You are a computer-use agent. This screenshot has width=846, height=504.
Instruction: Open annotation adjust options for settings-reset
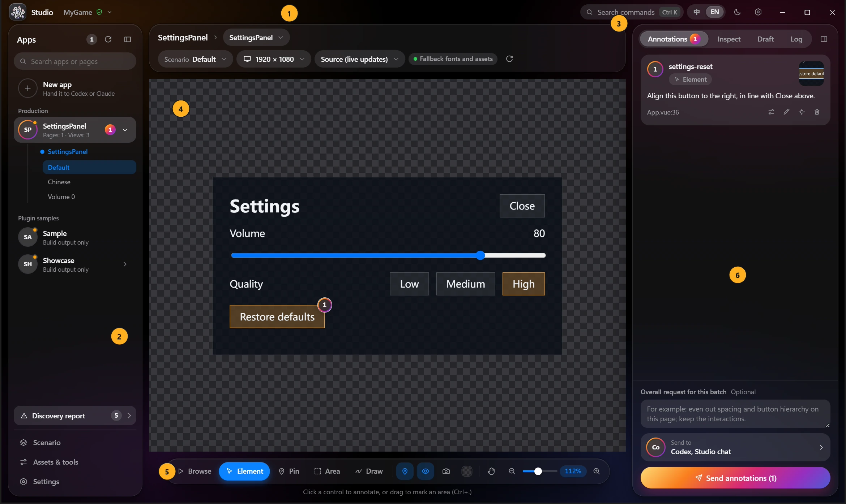tap(772, 112)
